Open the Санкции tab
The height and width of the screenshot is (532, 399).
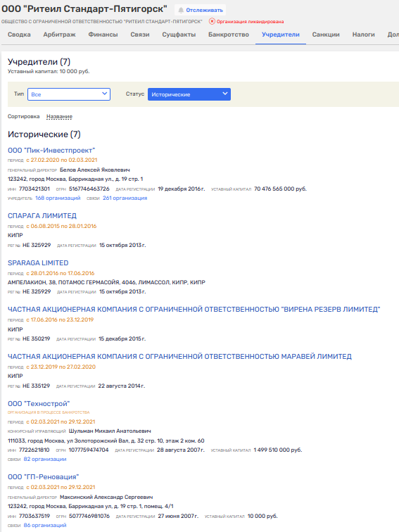(x=326, y=34)
